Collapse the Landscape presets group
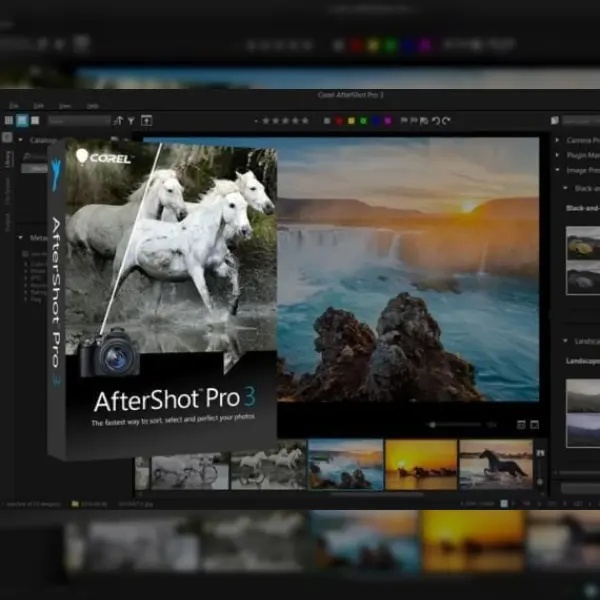Screen dimensions: 600x600 click(566, 342)
